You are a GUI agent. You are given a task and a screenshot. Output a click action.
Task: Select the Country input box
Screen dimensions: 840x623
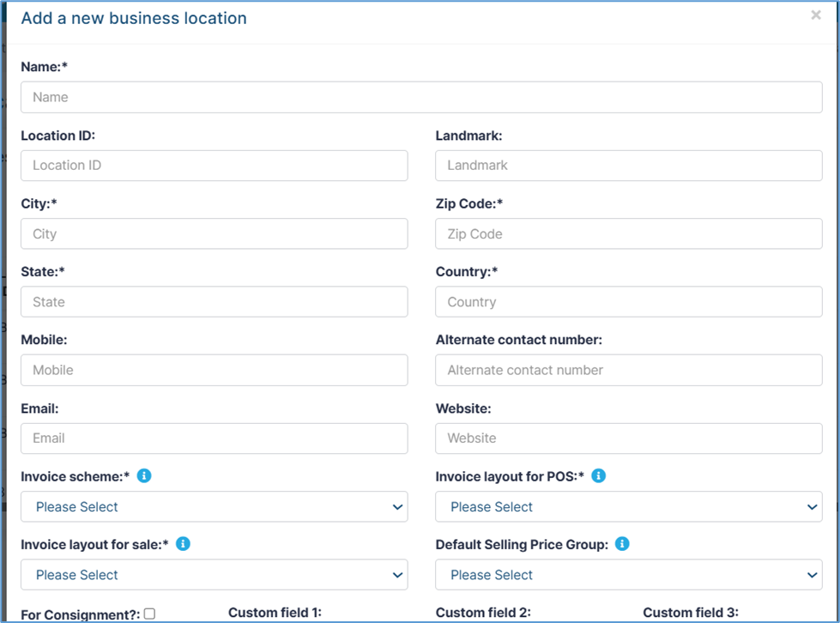coord(628,302)
